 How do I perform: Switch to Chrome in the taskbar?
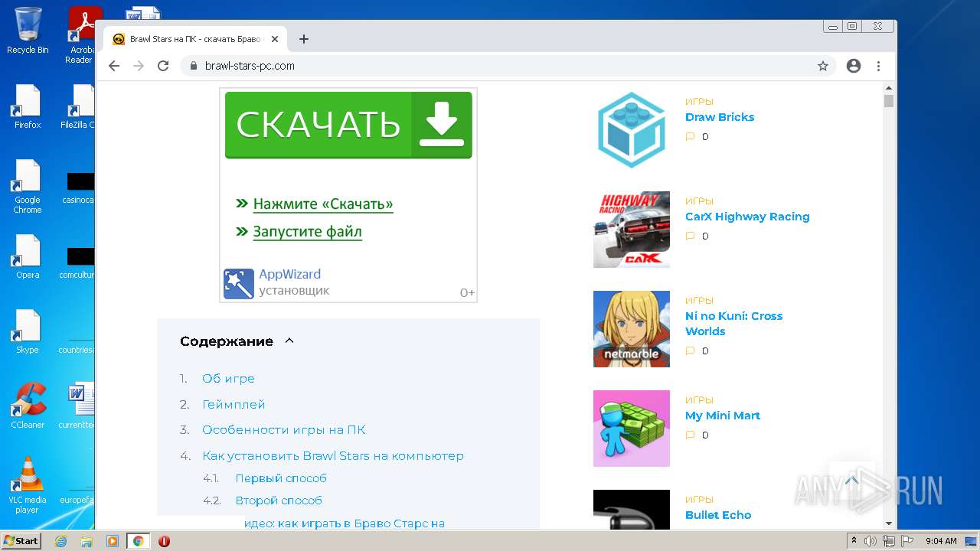139,541
